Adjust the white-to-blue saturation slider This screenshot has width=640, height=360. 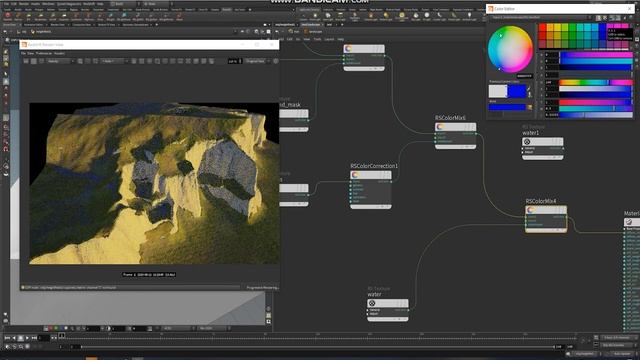(x=596, y=89)
